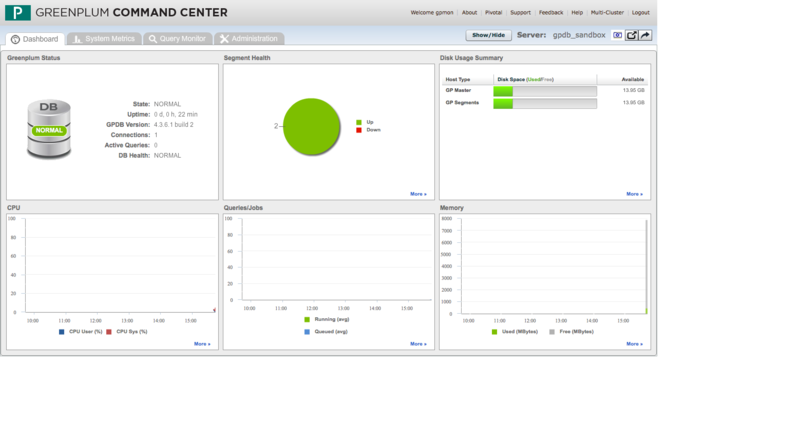This screenshot has height=421, width=800.
Task: Open the Dashboard tab
Action: coord(36,39)
